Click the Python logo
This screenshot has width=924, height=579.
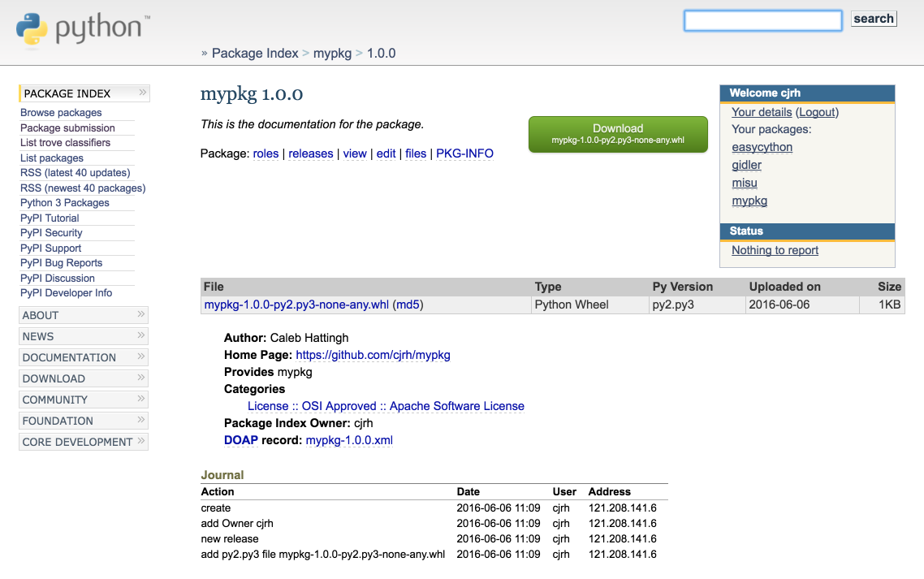tap(83, 29)
